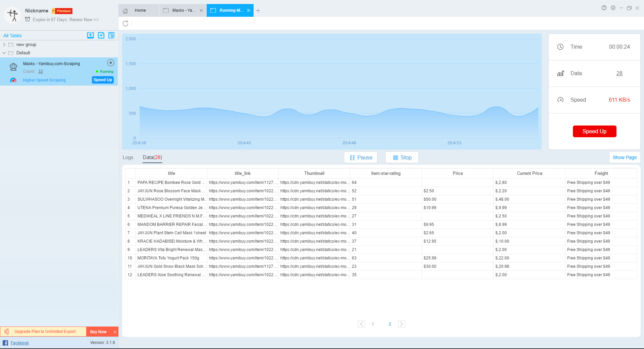Open the Facebook link
Viewport: 644px width, 349px height.
[x=20, y=343]
